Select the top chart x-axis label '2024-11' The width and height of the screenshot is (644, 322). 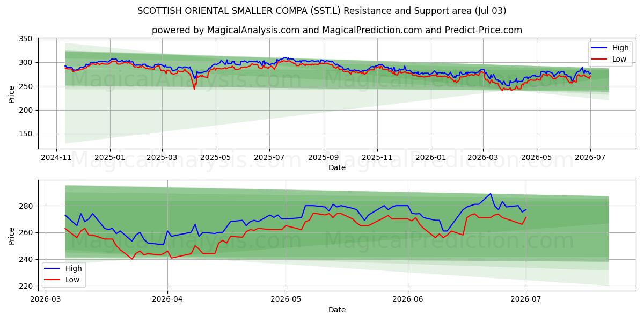[x=56, y=158]
